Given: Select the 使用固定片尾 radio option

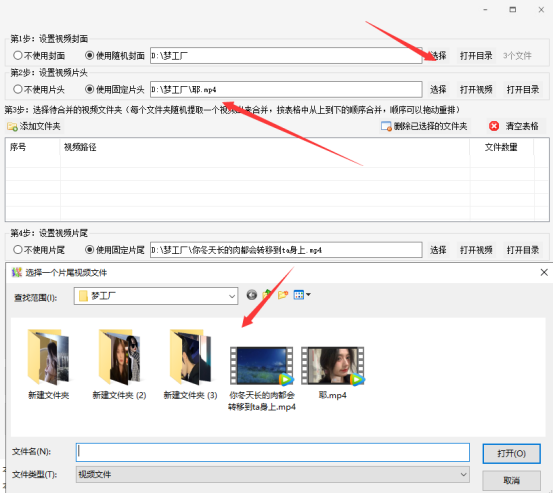Looking at the screenshot, I should [x=115, y=250].
